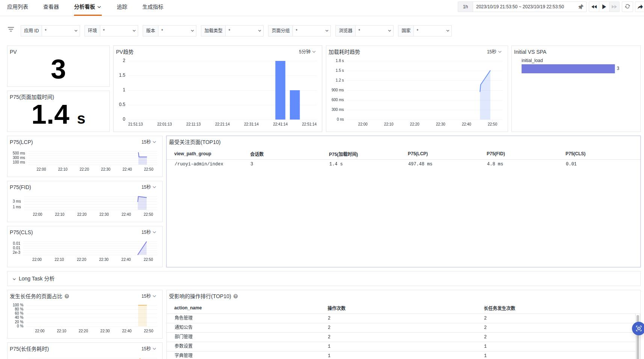
Task: Select the /ruoyi-admin/index page row
Action: click(x=403, y=164)
